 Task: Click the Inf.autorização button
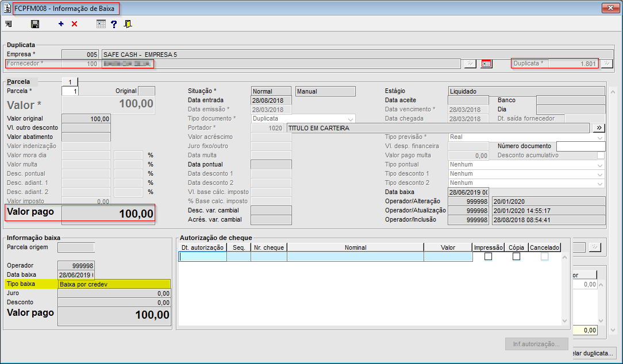(x=536, y=344)
